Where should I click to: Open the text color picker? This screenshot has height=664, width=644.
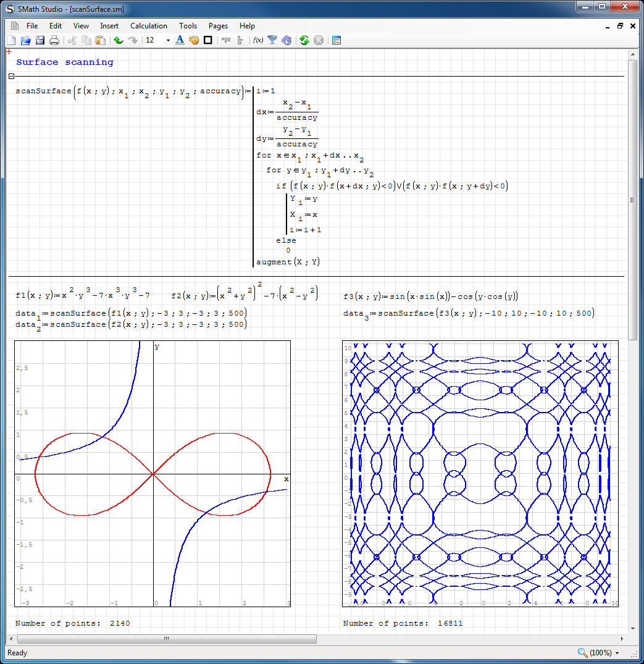pos(180,41)
